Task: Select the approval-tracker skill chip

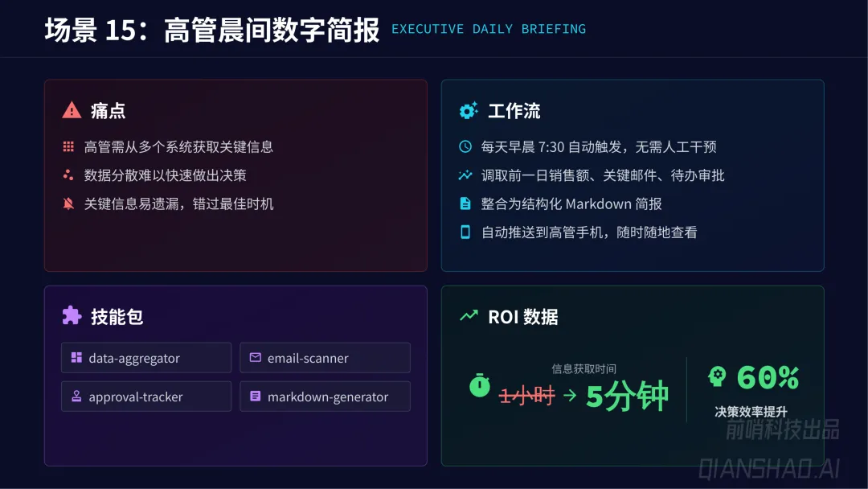Action: [146, 396]
